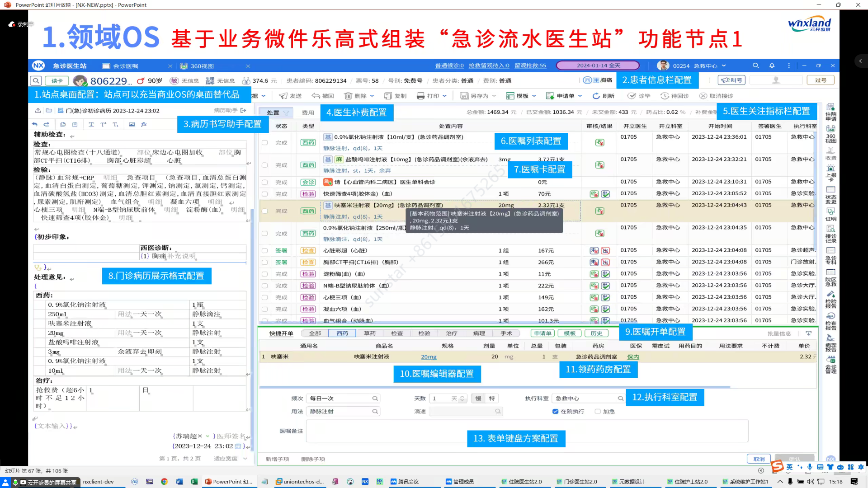Enable the 加急 checkbox
The image size is (868, 488).
(x=598, y=412)
